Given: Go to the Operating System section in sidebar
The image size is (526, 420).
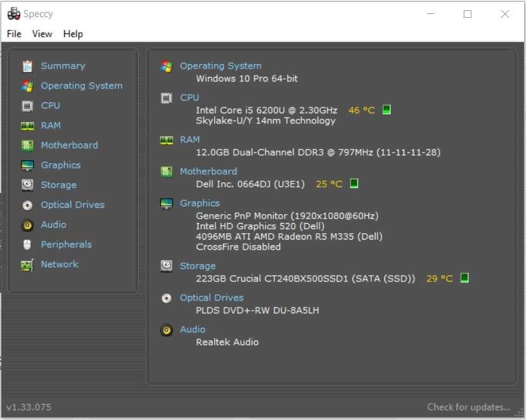Looking at the screenshot, I should coord(81,86).
